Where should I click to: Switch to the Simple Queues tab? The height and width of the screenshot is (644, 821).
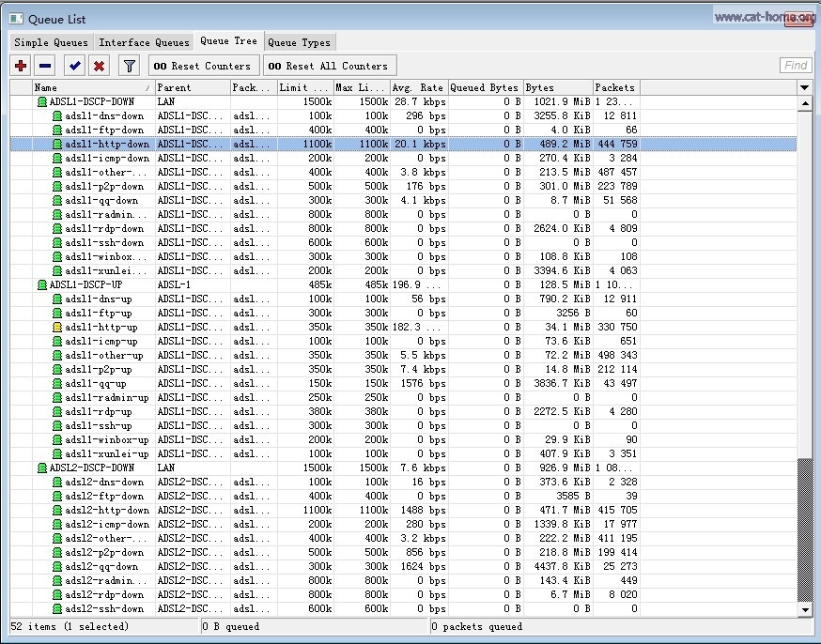51,42
